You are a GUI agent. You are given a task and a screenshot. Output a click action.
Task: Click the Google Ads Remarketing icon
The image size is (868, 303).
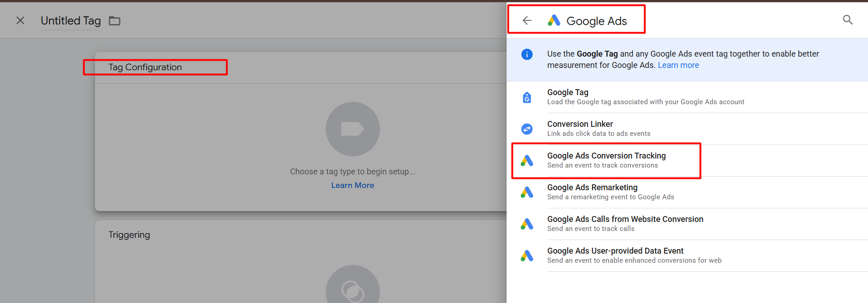tap(527, 192)
